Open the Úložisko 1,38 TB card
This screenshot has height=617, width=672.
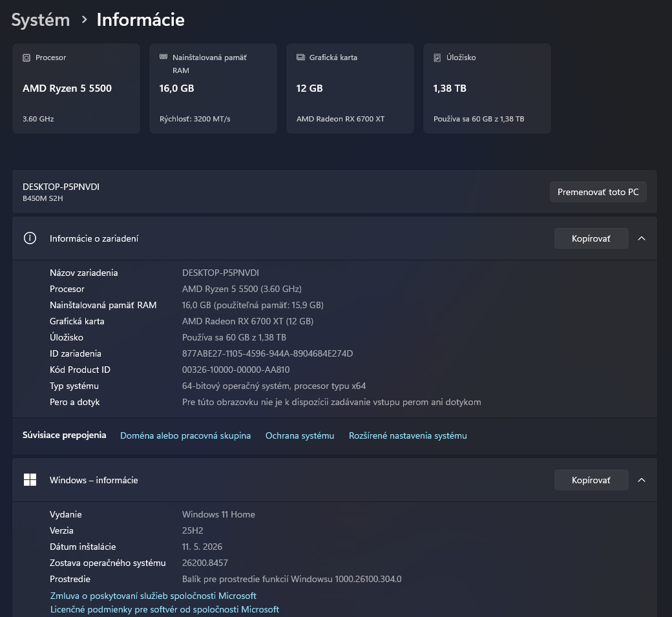(487, 89)
